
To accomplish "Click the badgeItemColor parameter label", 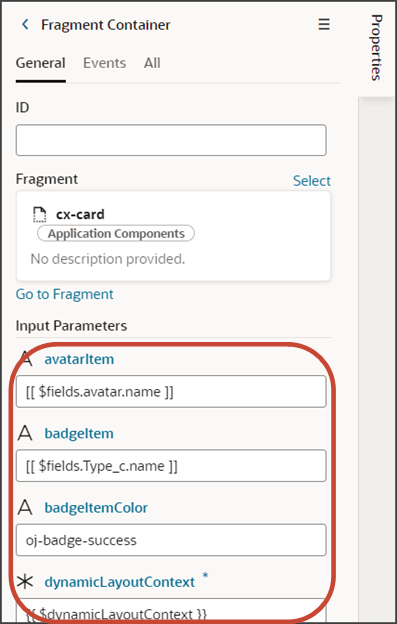I will [x=96, y=507].
